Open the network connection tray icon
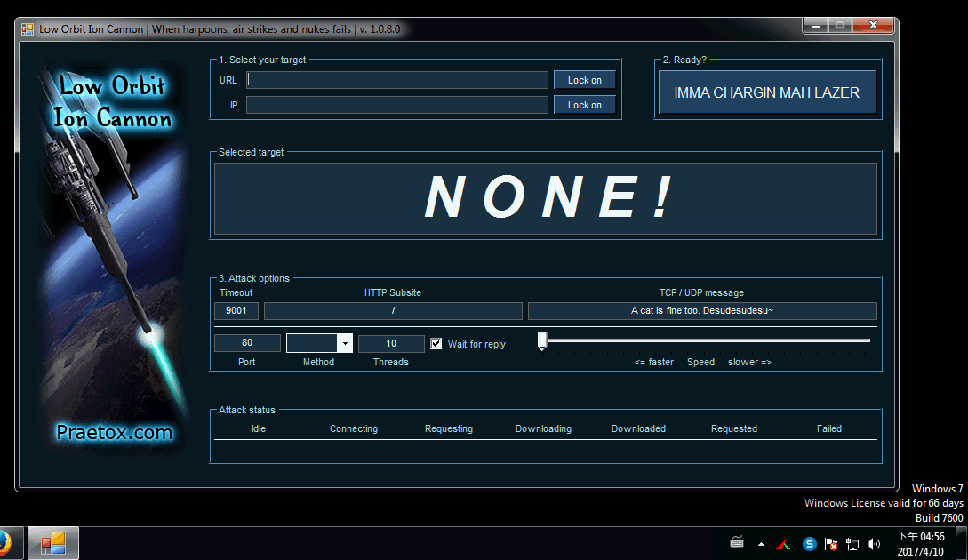Screen dimensions: 968x560 852,544
